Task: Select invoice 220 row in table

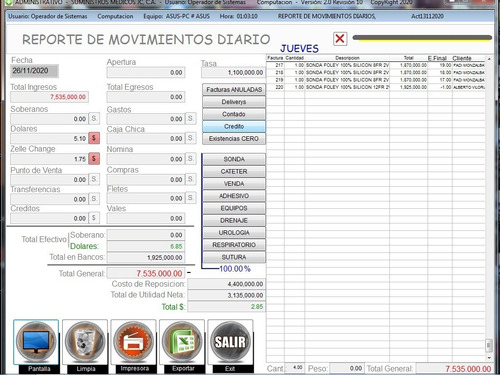Action: [376, 87]
